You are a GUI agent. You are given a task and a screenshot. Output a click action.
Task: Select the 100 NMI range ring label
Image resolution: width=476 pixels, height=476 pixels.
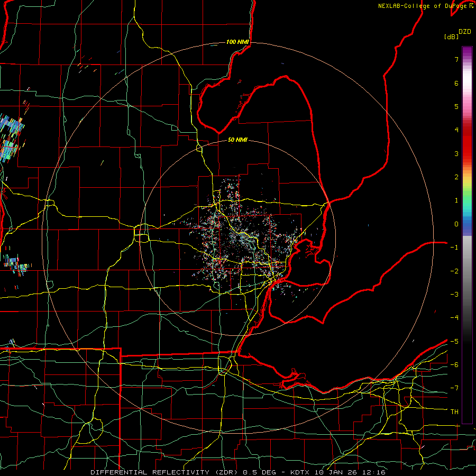[237, 42]
